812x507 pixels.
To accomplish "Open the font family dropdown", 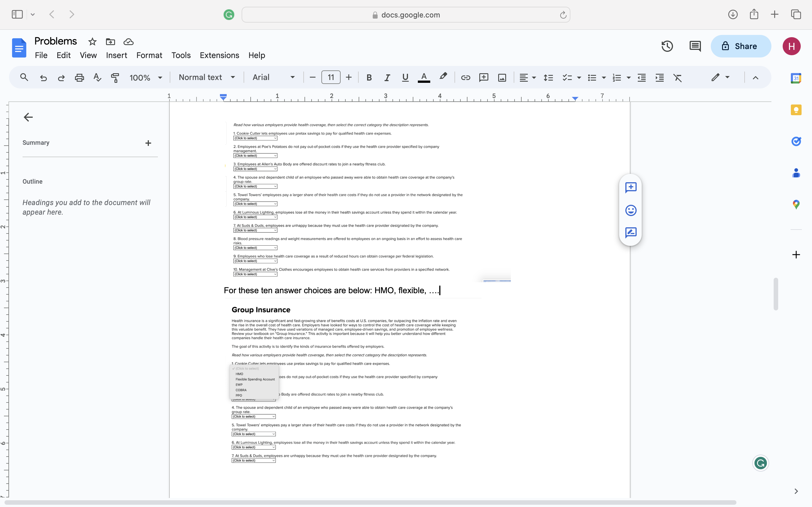I will [x=272, y=77].
